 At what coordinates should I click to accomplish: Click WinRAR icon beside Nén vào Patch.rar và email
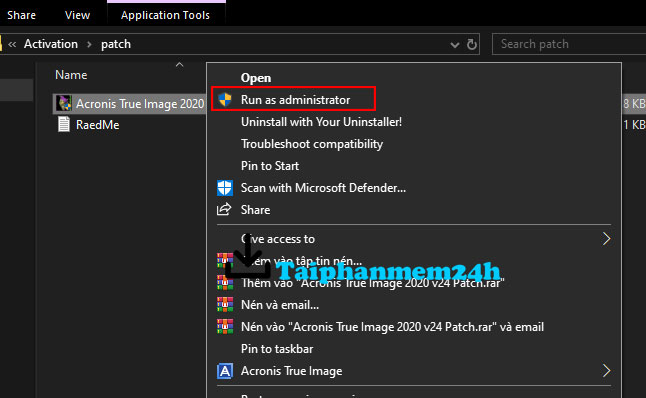pyautogui.click(x=225, y=326)
